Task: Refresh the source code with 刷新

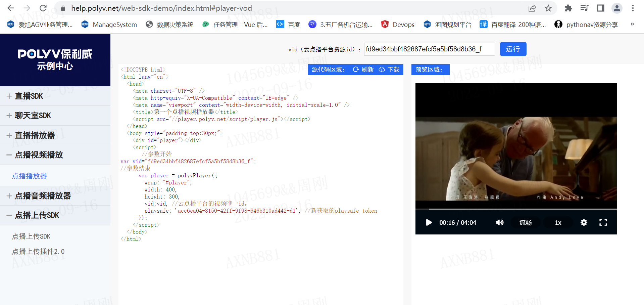Action: pyautogui.click(x=363, y=70)
